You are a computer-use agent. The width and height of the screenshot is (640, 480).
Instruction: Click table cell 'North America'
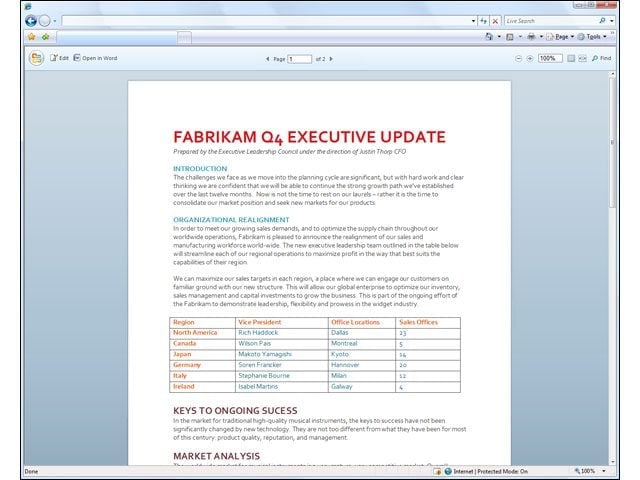coord(195,333)
